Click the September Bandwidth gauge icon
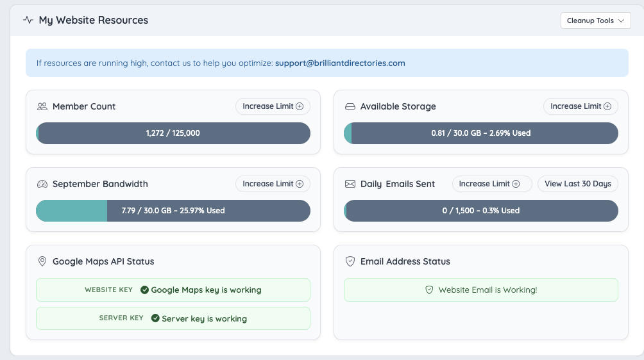This screenshot has height=360, width=644. 42,184
